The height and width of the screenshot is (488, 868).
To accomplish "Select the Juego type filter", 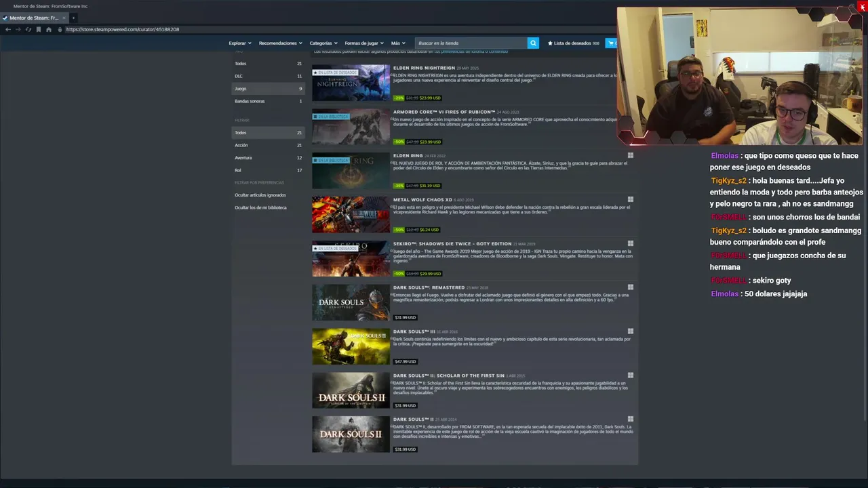I will pos(268,89).
